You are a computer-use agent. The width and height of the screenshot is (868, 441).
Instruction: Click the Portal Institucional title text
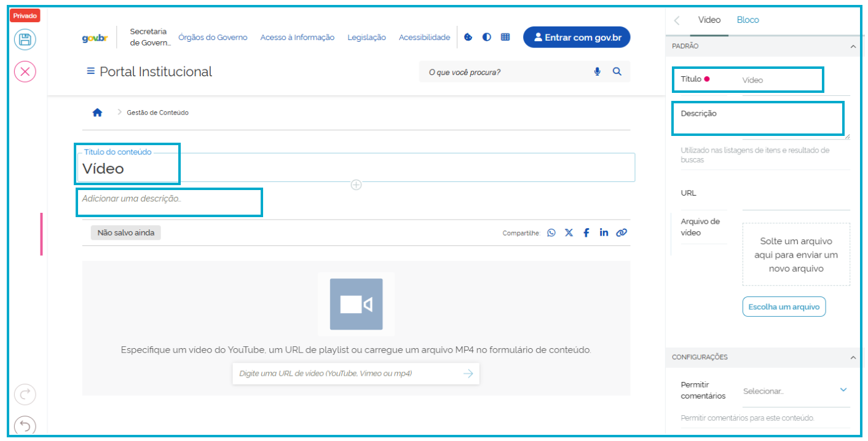[x=156, y=71]
